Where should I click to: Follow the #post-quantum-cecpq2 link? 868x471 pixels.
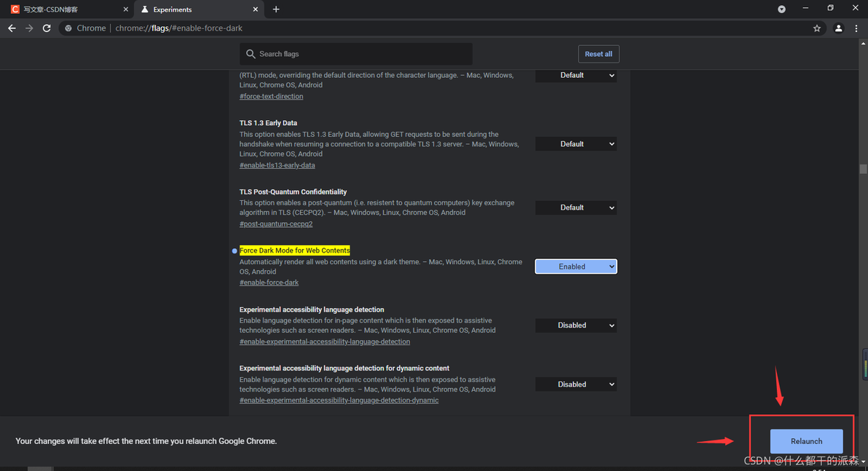click(276, 224)
